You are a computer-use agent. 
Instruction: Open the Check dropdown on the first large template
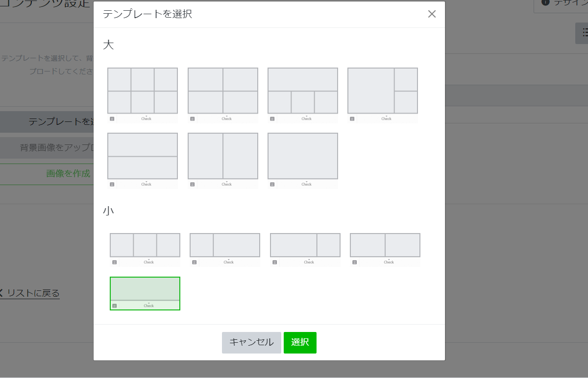(146, 118)
